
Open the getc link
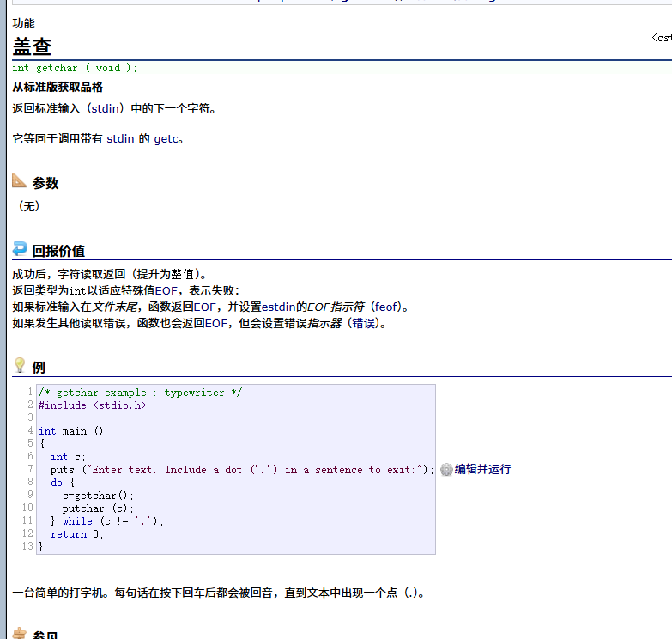166,139
